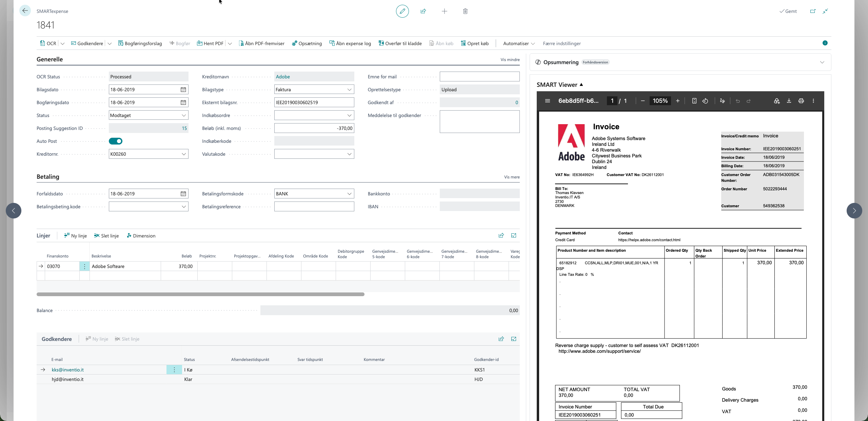The image size is (868, 421).
Task: Open the Status dropdown showing Modtaget
Action: coord(184,115)
